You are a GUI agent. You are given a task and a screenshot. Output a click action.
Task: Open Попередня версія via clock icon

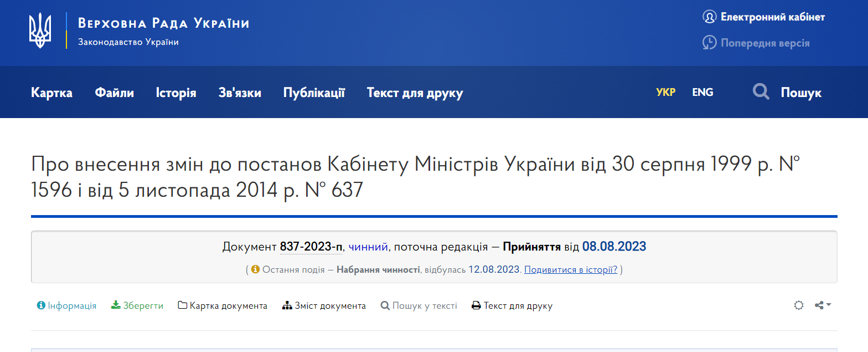coord(709,43)
